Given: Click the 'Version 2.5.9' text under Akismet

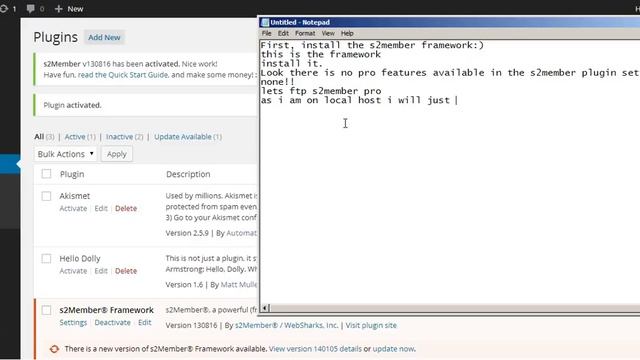Looking at the screenshot, I should click(187, 233).
